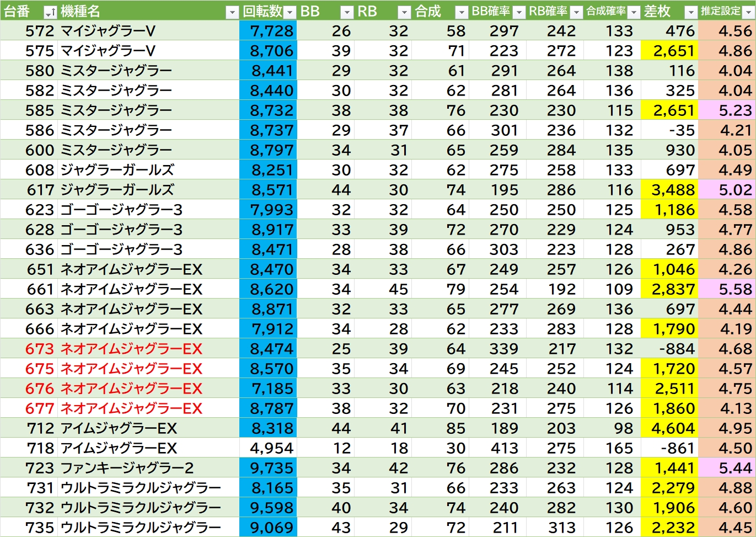Click the RB確率 filter dropdown arrow
Image resolution: width=756 pixels, height=537 pixels.
(x=576, y=12)
